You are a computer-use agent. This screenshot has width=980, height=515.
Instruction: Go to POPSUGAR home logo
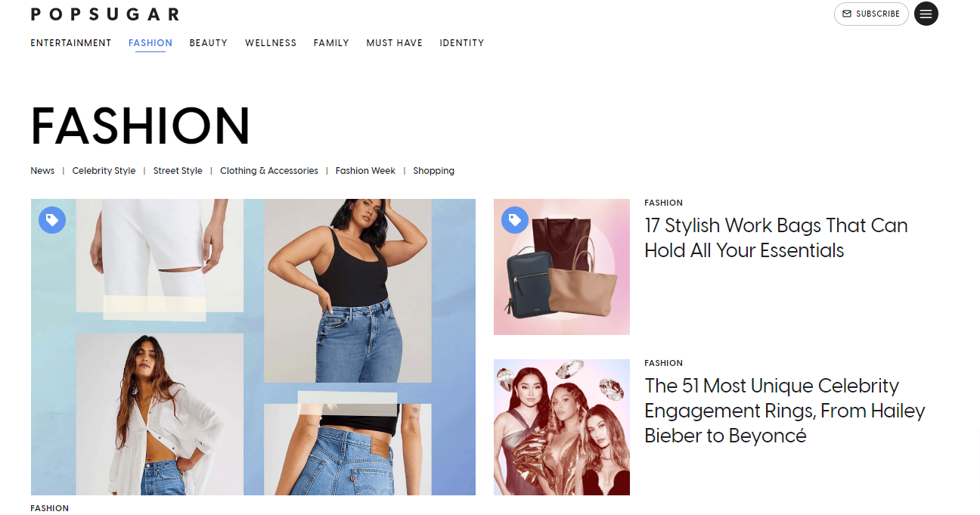click(x=105, y=14)
